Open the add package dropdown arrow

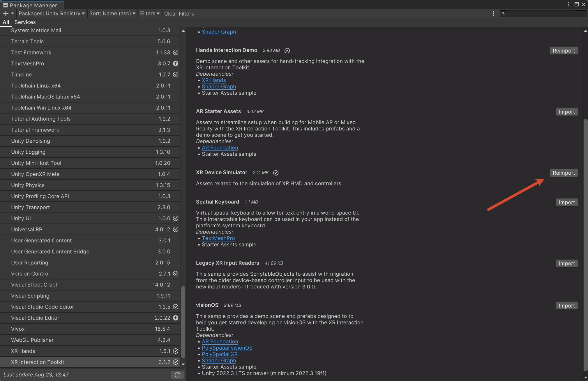click(x=13, y=13)
